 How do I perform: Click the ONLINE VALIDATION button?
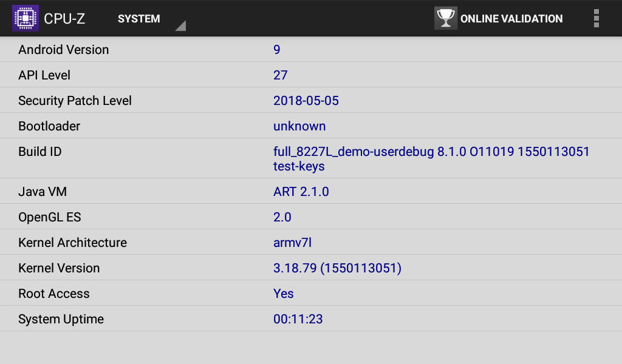point(499,18)
